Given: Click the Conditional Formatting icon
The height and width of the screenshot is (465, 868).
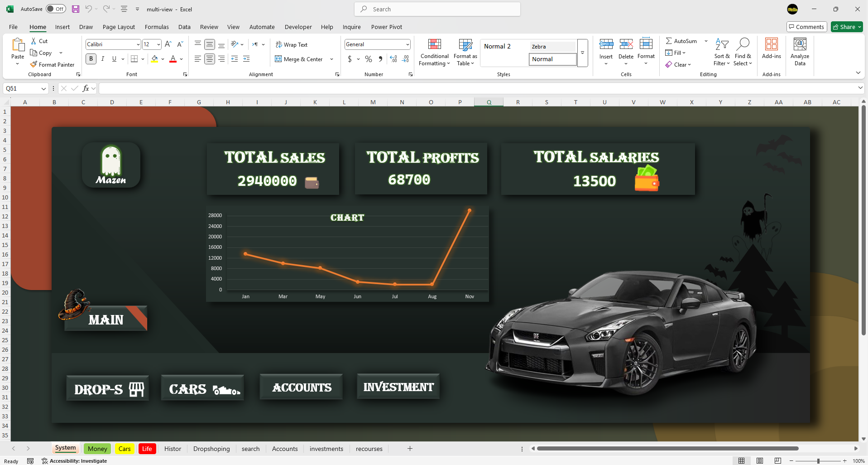Looking at the screenshot, I should point(434,45).
